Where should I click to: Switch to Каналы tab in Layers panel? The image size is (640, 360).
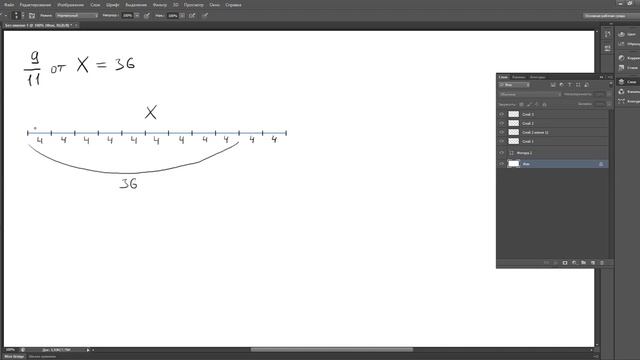[x=519, y=77]
